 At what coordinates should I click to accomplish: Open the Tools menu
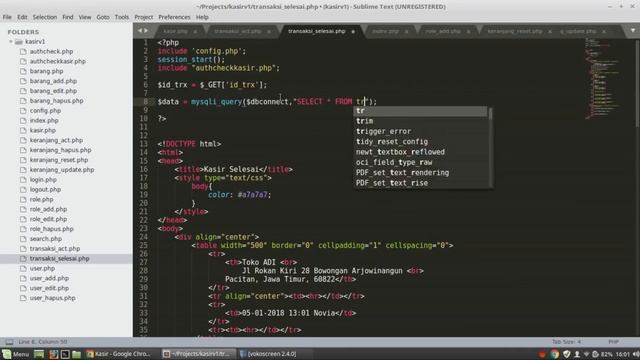tap(122, 17)
